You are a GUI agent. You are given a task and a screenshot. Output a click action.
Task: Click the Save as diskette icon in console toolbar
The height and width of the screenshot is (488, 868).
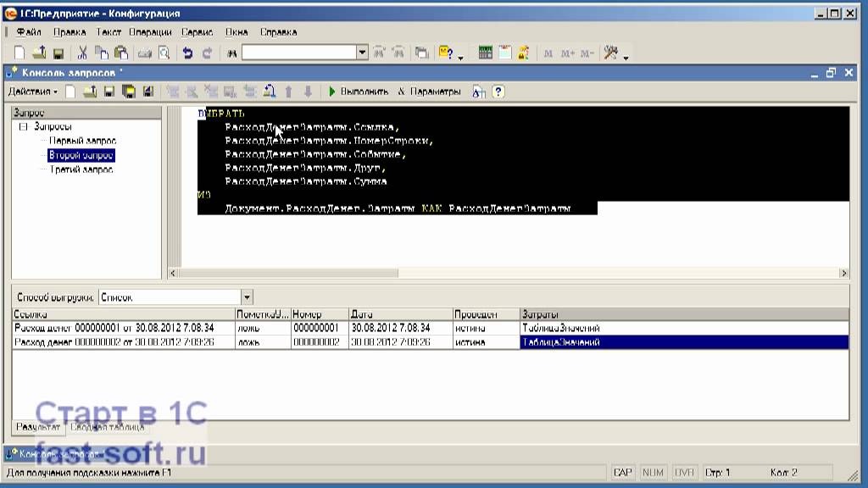coord(148,91)
